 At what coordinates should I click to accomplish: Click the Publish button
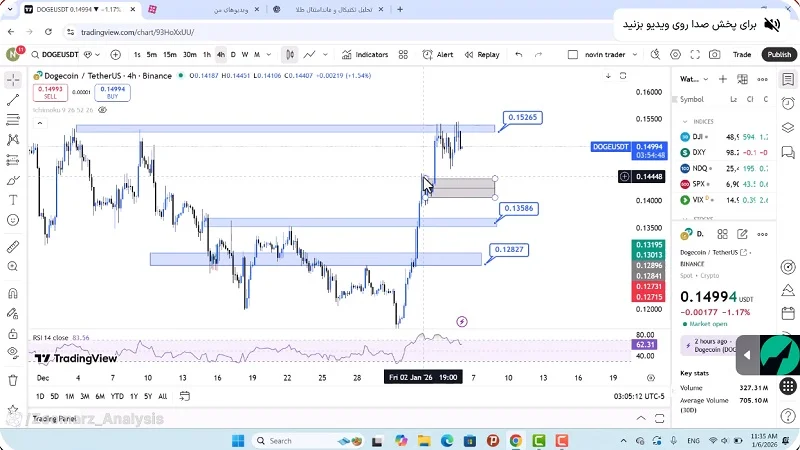pyautogui.click(x=779, y=55)
